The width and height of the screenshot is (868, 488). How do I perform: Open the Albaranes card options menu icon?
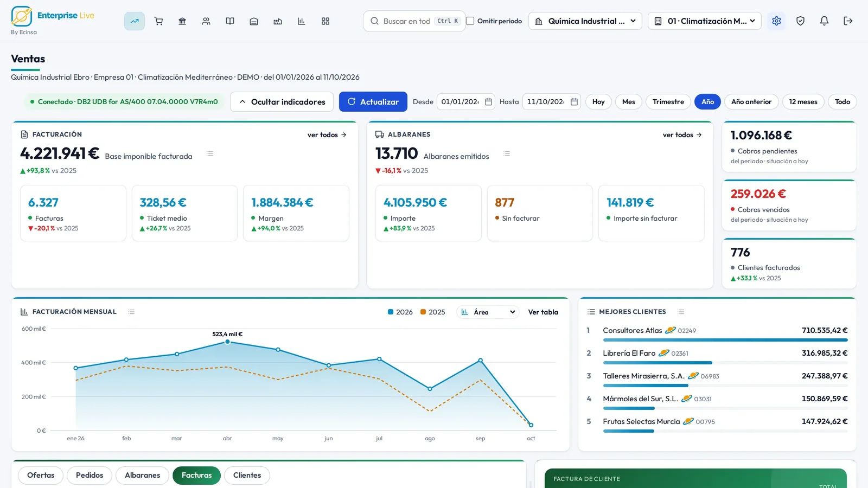[x=507, y=153]
